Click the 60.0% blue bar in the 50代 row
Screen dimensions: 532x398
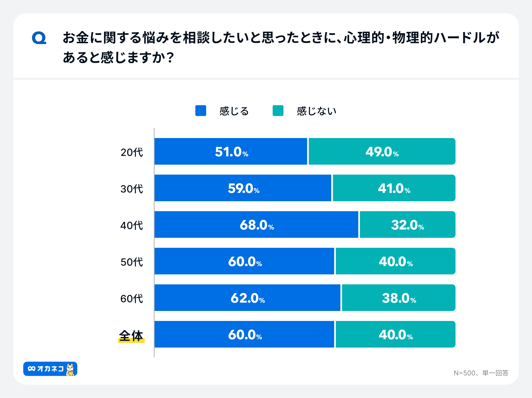(x=244, y=261)
